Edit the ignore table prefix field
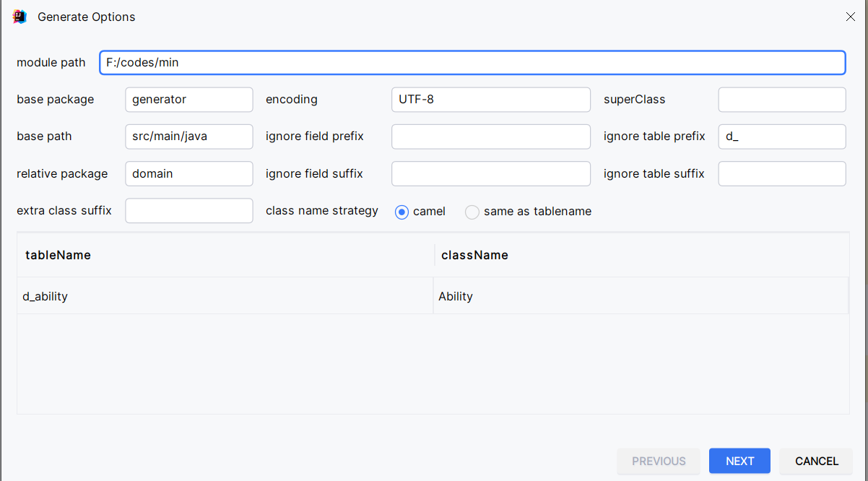Image resolution: width=868 pixels, height=481 pixels. click(x=782, y=136)
